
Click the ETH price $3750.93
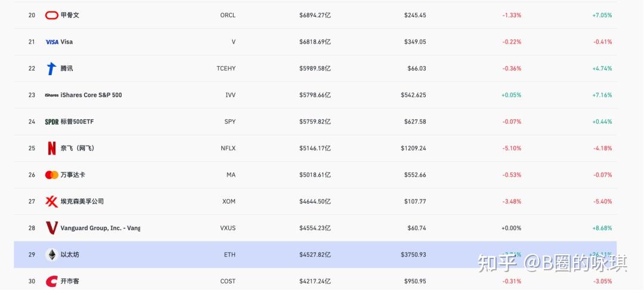coord(414,255)
